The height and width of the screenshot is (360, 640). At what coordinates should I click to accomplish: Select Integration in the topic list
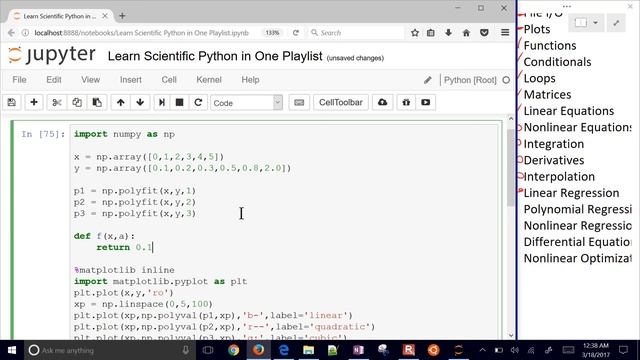pyautogui.click(x=553, y=144)
